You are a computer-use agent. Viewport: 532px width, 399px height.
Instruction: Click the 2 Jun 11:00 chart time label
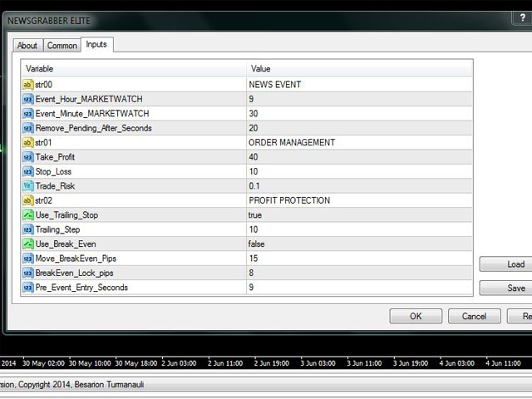[x=225, y=363]
